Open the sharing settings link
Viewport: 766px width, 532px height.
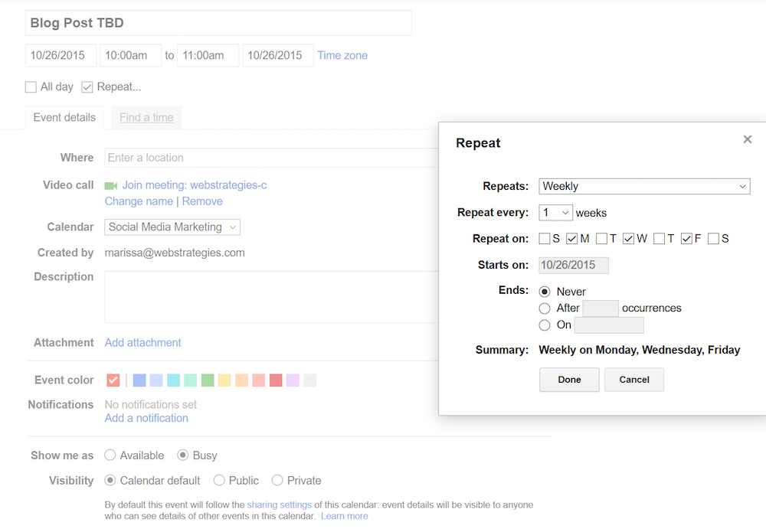point(280,504)
